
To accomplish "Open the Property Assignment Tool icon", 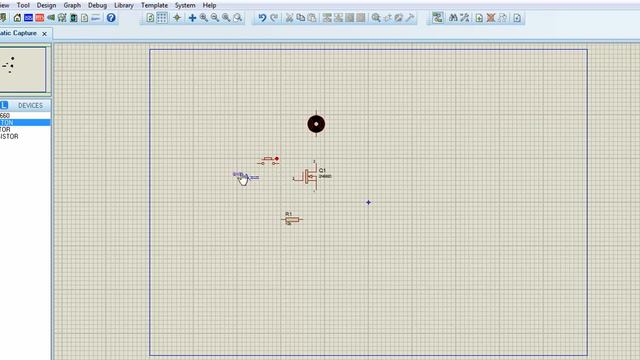I will click(x=464, y=18).
